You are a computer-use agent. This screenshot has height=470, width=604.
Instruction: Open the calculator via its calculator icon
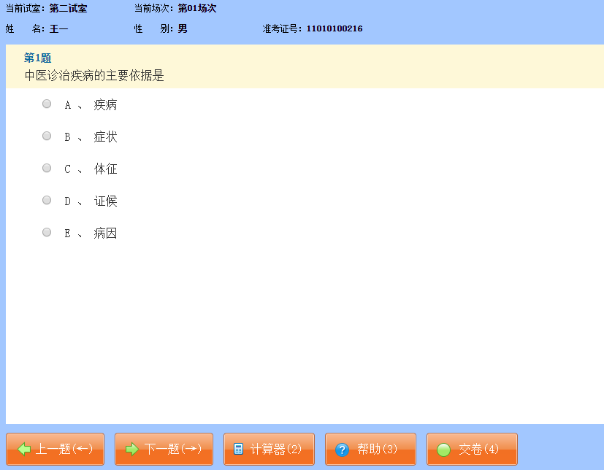click(238, 450)
